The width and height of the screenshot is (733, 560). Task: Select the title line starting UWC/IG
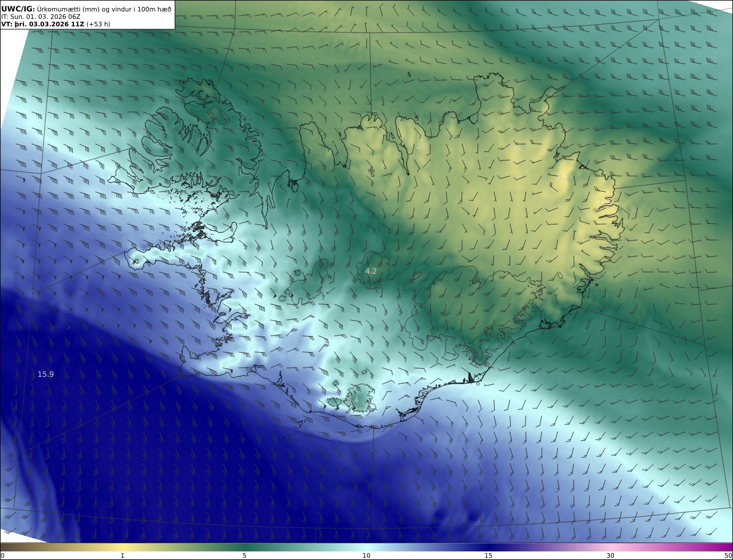pyautogui.click(x=86, y=9)
